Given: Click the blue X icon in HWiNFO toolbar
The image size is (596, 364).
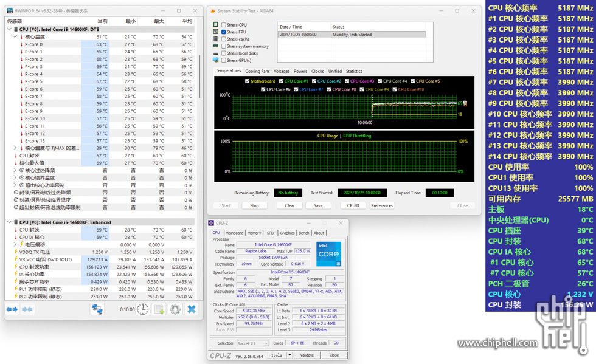Looking at the screenshot, I should [191, 309].
